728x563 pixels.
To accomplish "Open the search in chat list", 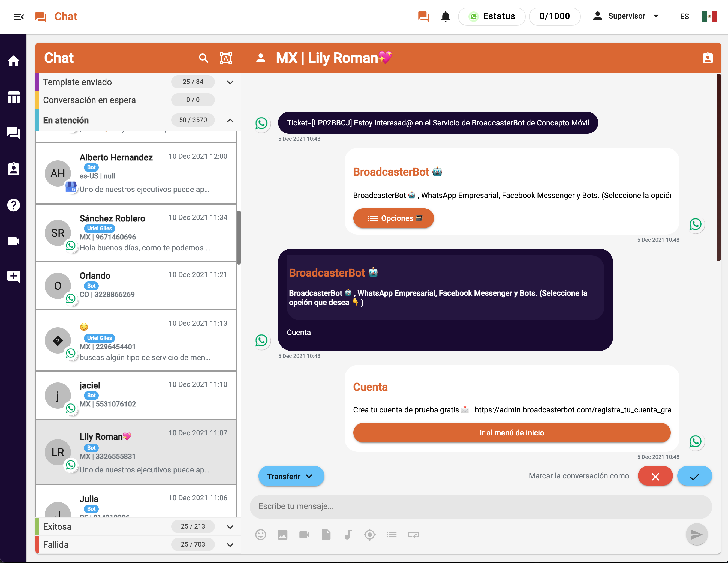I will (204, 58).
